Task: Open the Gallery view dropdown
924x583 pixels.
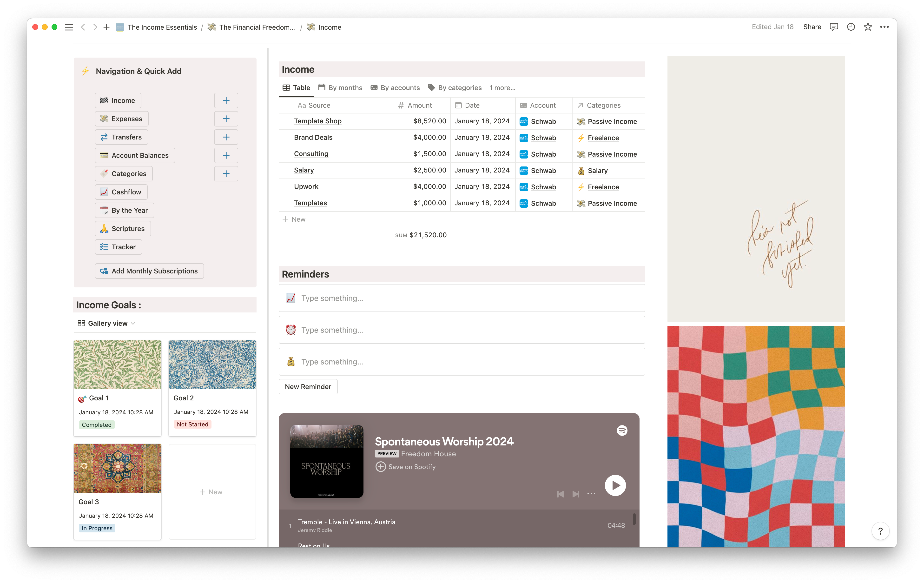Action: [x=106, y=324]
